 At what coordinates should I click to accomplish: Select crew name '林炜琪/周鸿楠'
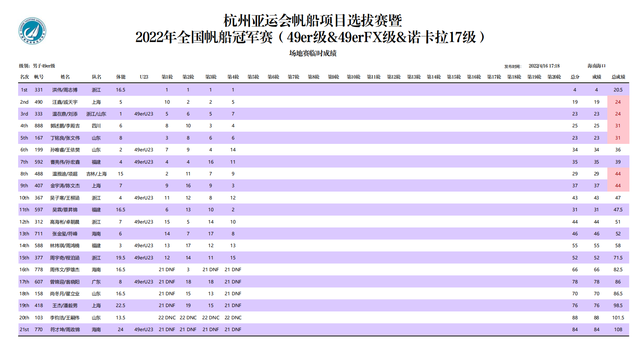coord(65,246)
